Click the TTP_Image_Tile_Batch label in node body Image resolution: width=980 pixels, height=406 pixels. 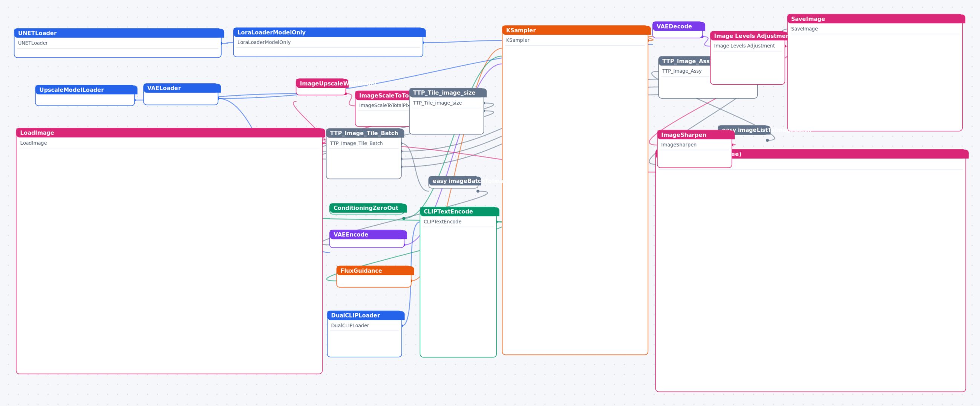click(x=356, y=143)
